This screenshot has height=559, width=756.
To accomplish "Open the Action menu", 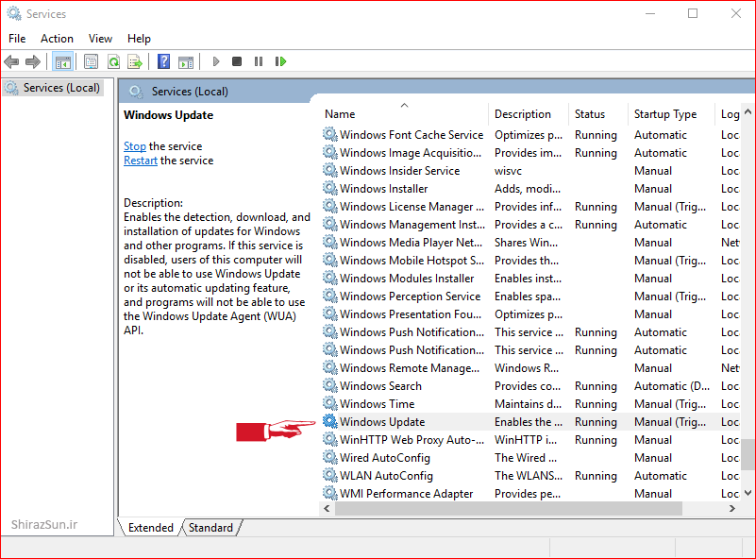I will coord(57,39).
